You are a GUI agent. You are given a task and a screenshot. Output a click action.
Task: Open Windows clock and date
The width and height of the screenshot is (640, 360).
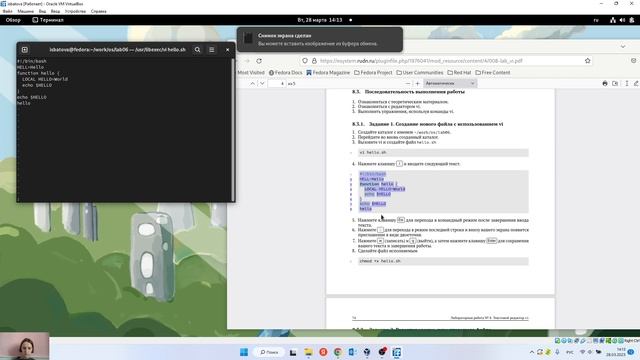click(617, 352)
